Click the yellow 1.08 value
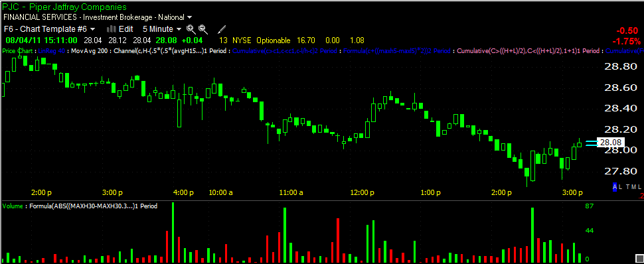Screen dimensions: 644x264 coord(357,40)
